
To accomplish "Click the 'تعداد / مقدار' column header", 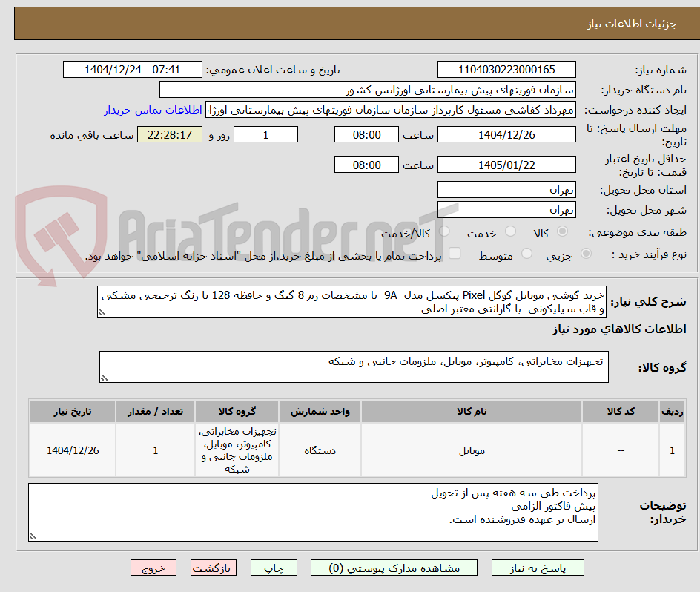I will click(x=156, y=412).
